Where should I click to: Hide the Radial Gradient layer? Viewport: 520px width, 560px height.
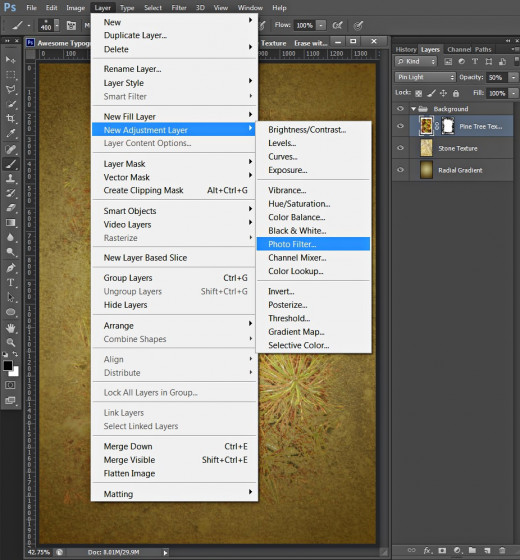point(400,170)
